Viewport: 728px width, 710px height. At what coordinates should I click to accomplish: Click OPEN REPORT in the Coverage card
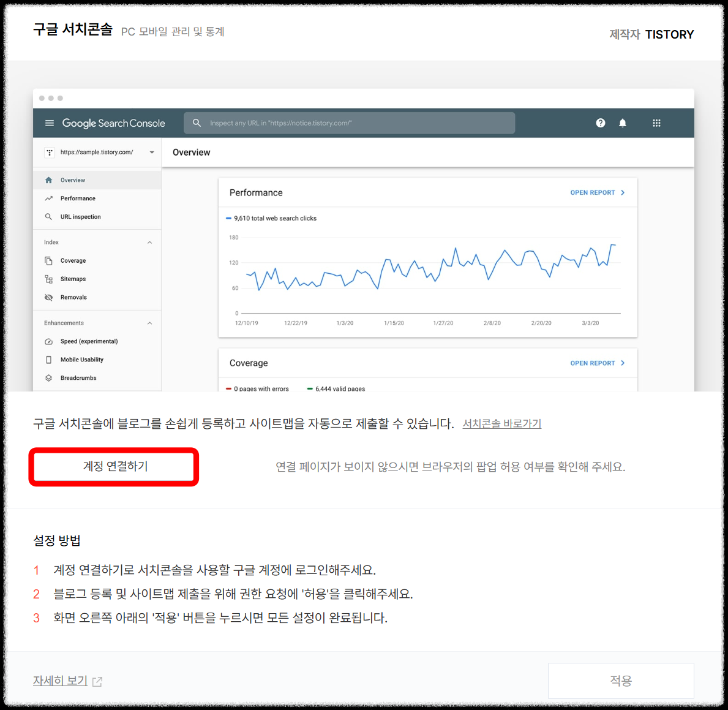[x=593, y=363]
